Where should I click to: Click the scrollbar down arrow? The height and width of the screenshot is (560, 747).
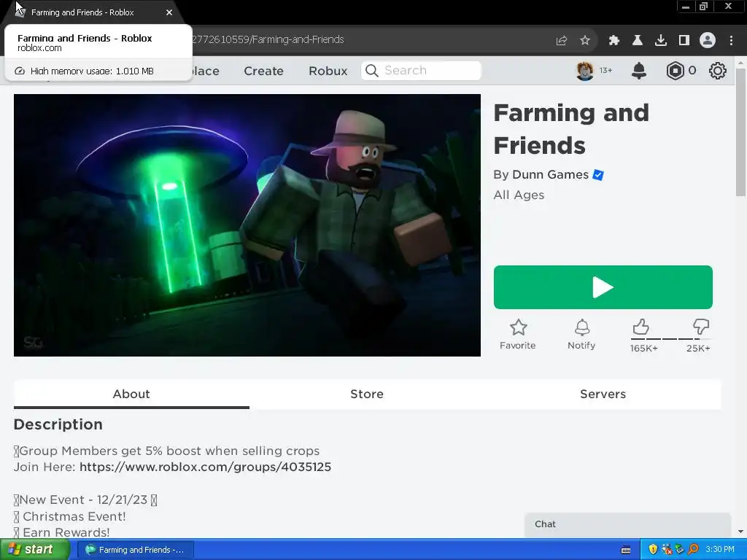coord(740,531)
